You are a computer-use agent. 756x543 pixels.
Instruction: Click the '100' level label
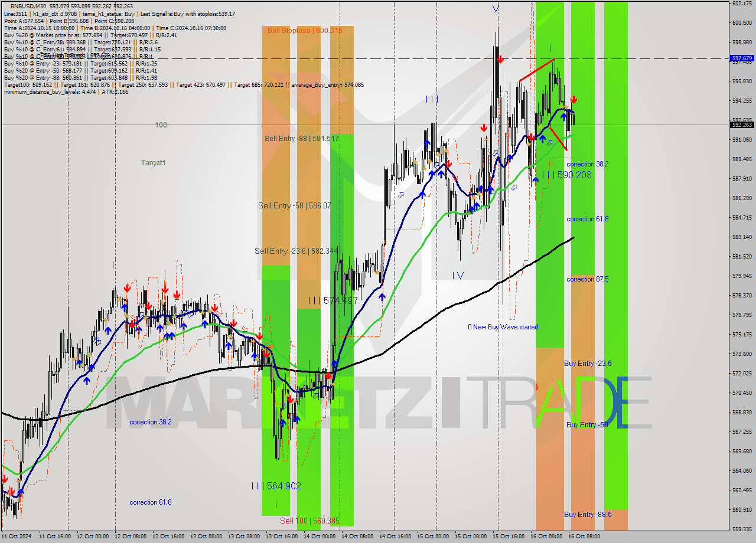coord(161,125)
